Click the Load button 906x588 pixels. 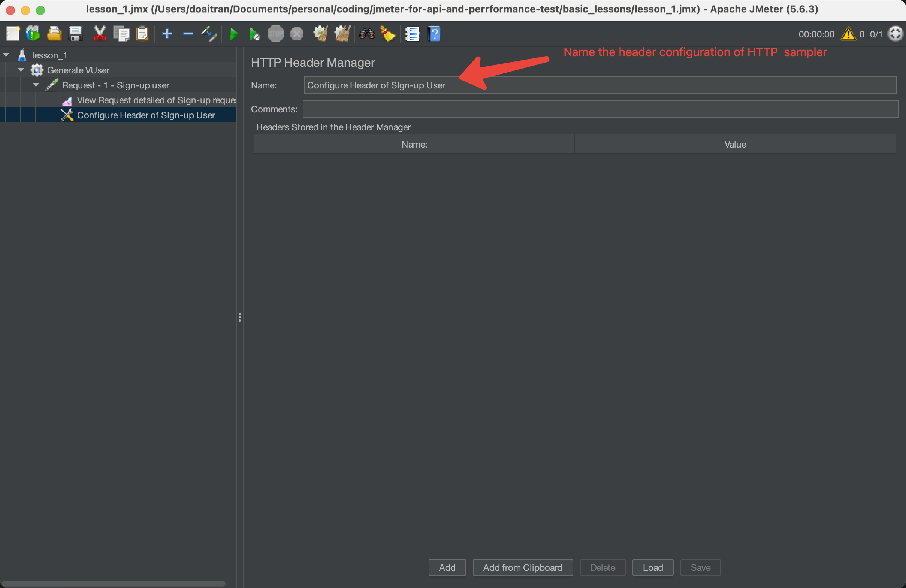click(x=653, y=567)
